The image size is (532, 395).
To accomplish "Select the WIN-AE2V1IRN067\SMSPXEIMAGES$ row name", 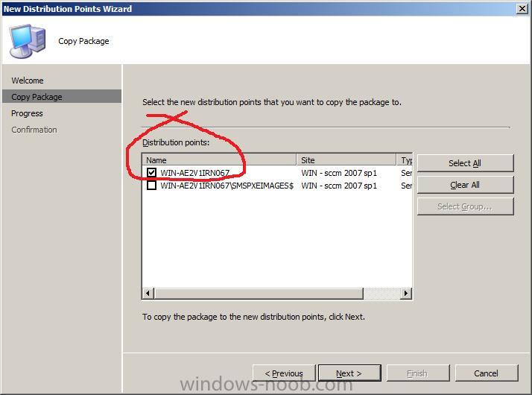I will (227, 186).
